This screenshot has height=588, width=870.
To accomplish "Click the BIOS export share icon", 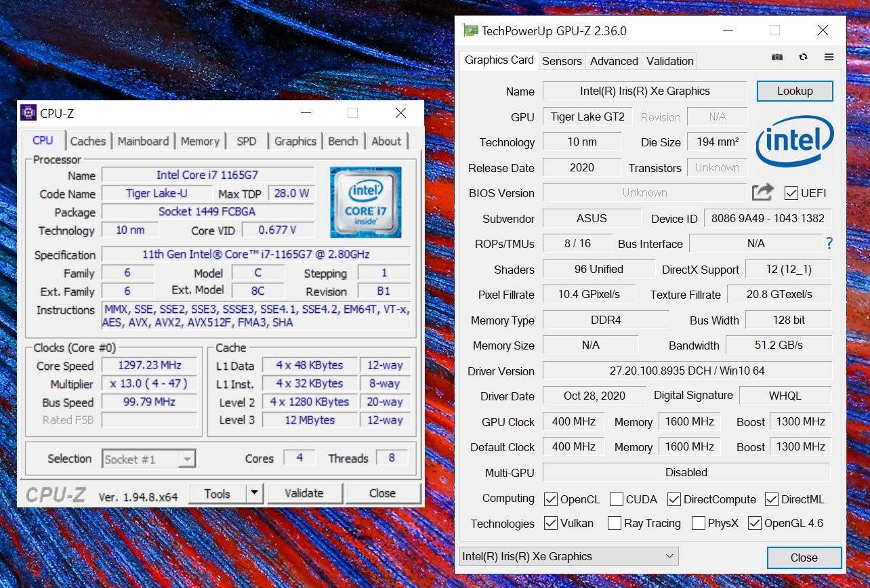I will click(763, 192).
